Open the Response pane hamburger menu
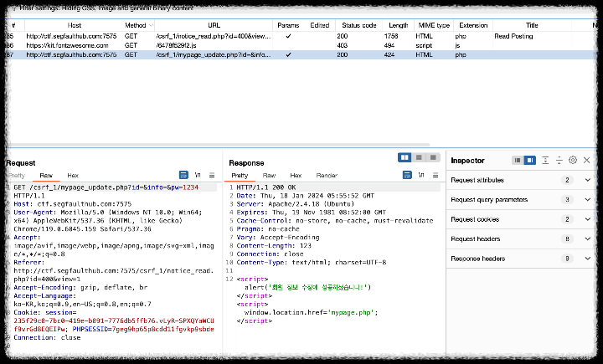Viewport: 603px width, 364px height. (x=435, y=175)
